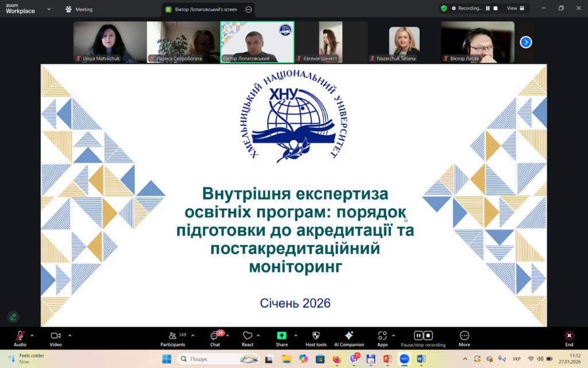Open the View layout menu
This screenshot has width=588, height=368.
coord(514,8)
